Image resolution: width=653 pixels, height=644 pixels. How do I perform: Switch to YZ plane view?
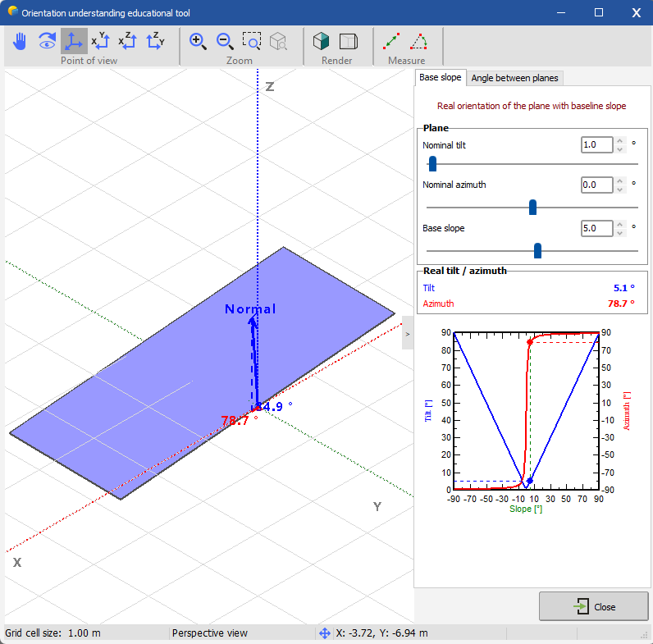155,41
